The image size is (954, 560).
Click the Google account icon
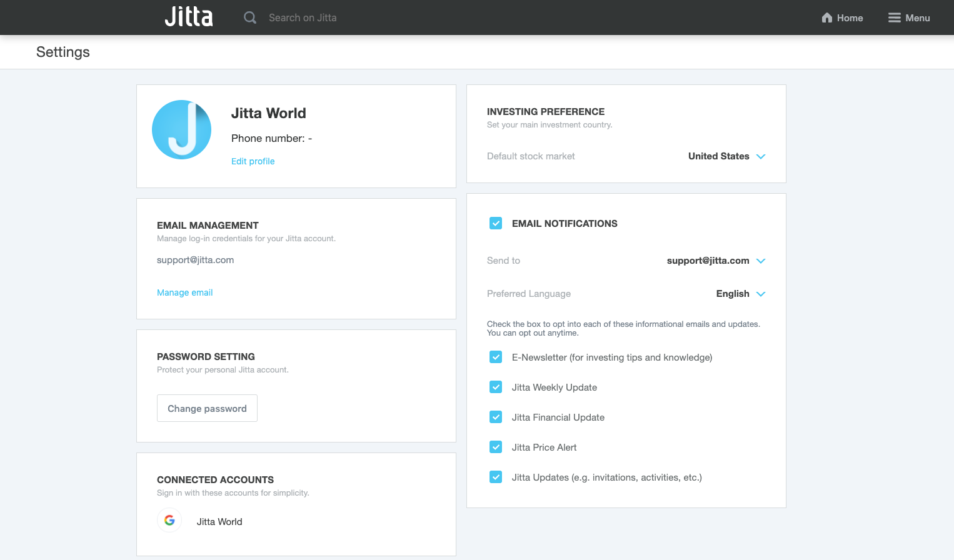(169, 520)
